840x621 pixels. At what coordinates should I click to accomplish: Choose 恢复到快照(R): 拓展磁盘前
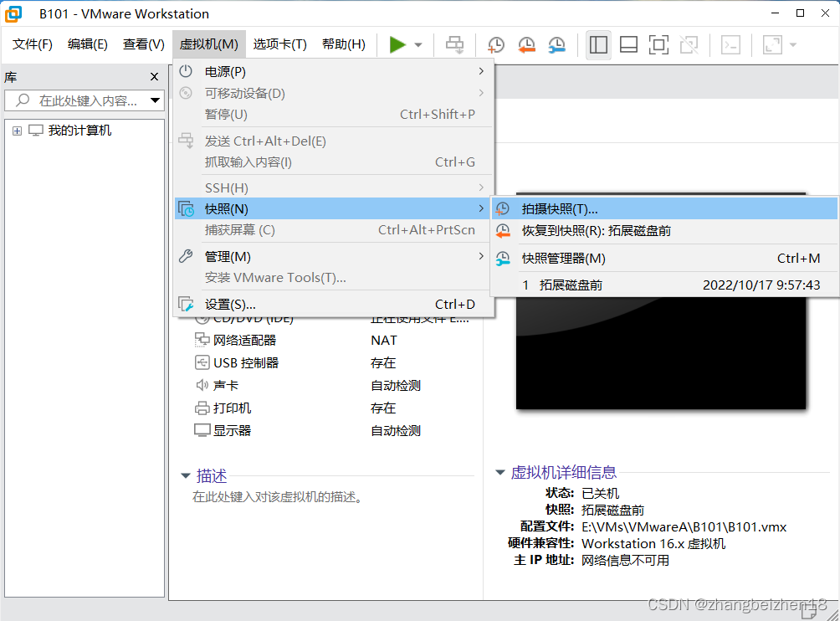[x=664, y=231]
